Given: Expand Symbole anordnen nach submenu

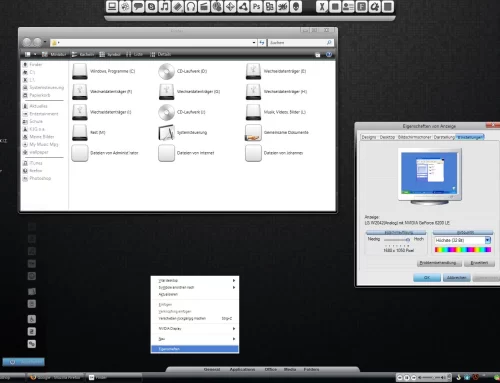Looking at the screenshot, I should coord(195,287).
